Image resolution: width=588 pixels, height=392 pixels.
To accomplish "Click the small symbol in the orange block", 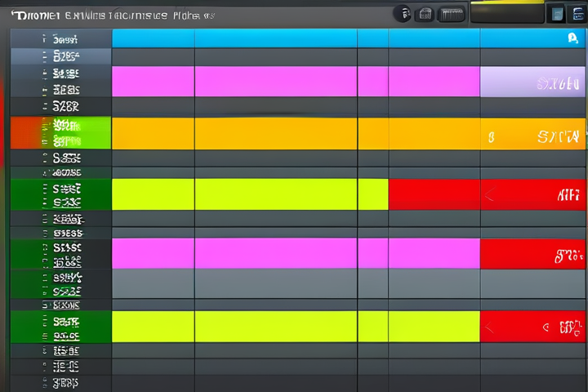I will [x=491, y=137].
